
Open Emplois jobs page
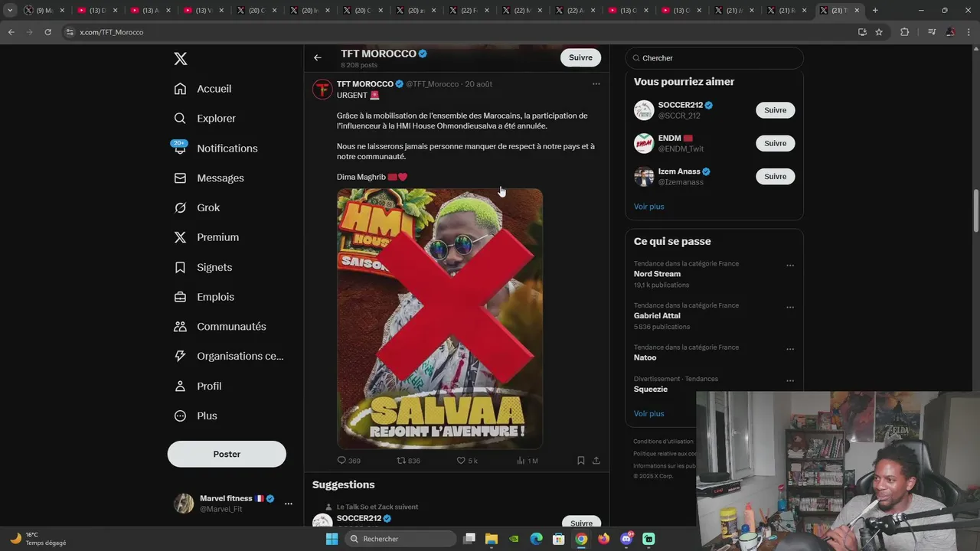204,297
